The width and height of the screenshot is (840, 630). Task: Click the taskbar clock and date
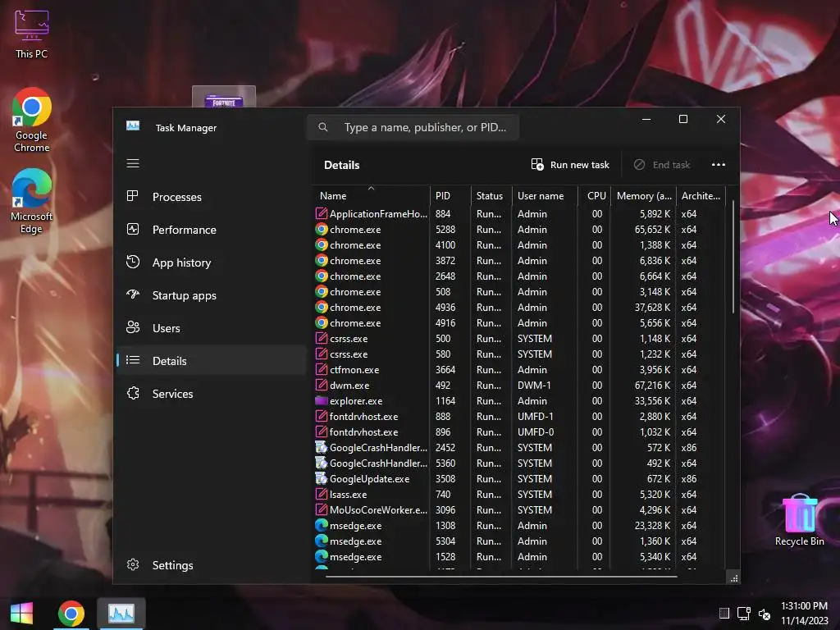pyautogui.click(x=804, y=614)
